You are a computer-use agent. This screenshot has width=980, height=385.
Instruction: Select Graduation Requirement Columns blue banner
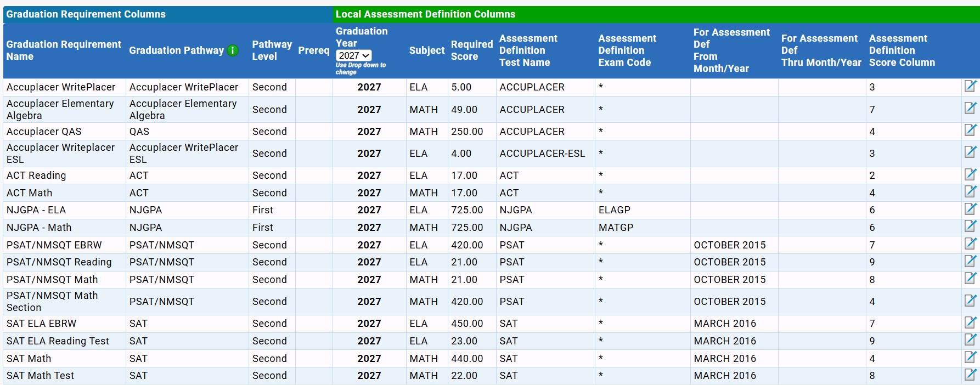[168, 14]
